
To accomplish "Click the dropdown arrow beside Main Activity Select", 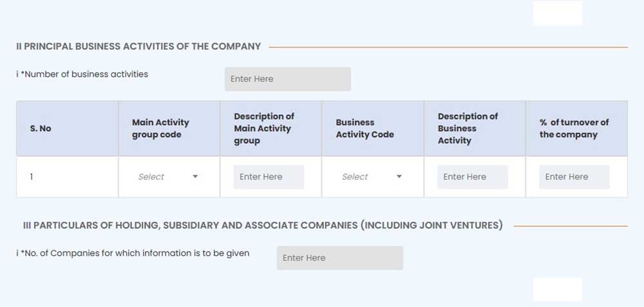I will (x=195, y=177).
